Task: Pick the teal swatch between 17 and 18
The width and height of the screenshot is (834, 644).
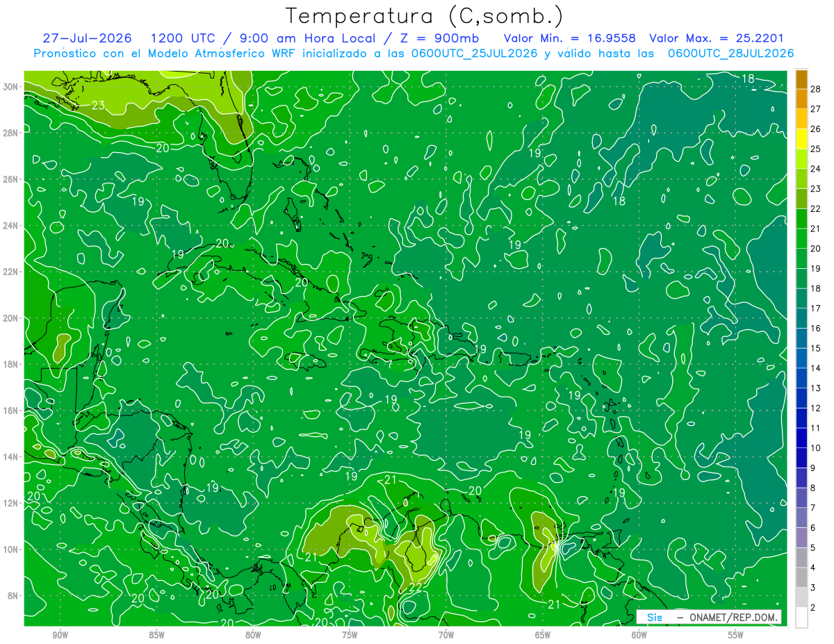Action: (801, 299)
